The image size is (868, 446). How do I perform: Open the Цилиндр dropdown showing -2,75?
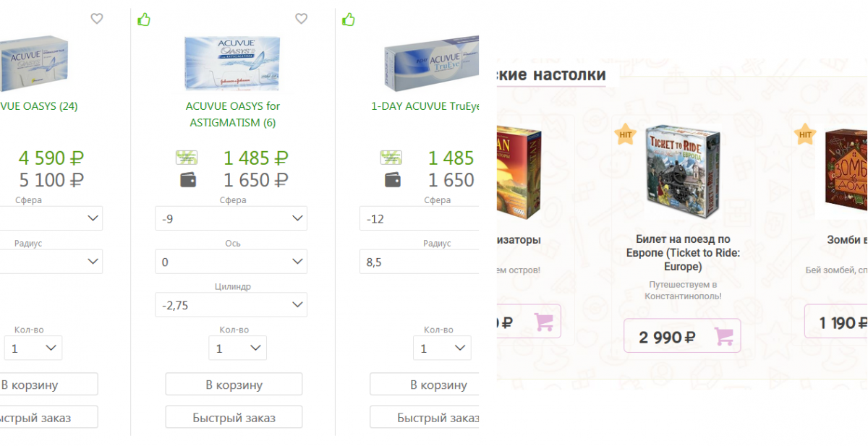[231, 305]
